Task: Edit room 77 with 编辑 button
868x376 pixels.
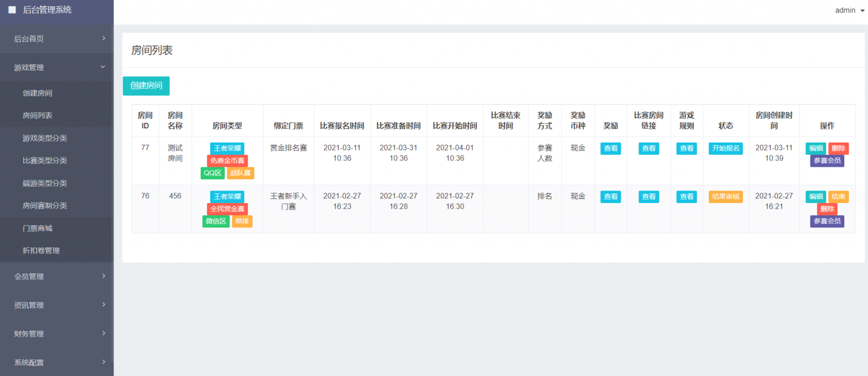Action: coord(815,149)
